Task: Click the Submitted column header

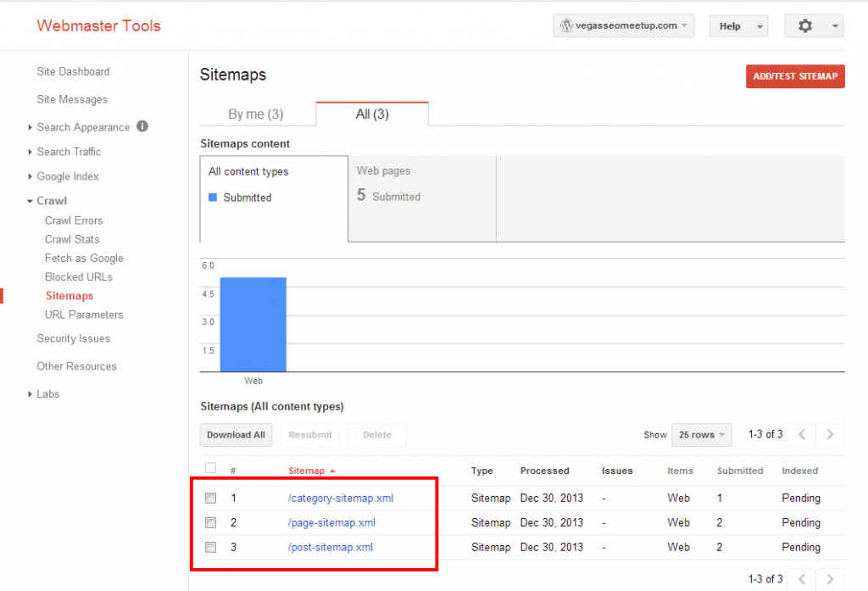Action: (740, 471)
